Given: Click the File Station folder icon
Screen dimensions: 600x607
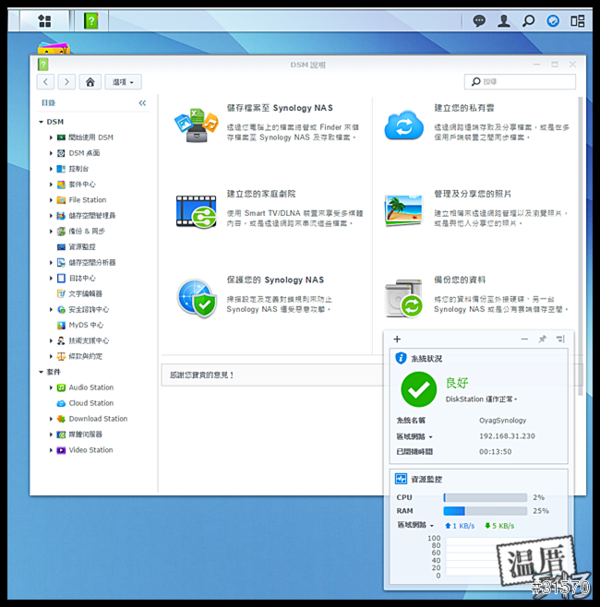Looking at the screenshot, I should (x=61, y=200).
